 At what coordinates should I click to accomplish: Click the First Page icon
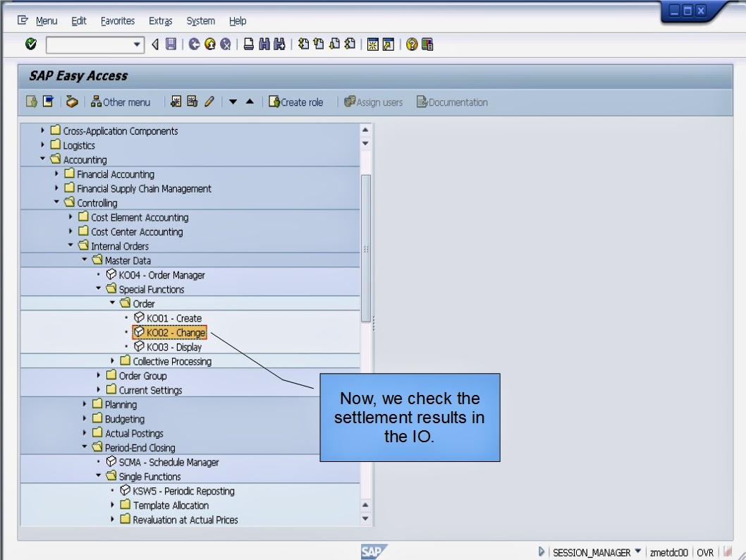point(303,44)
